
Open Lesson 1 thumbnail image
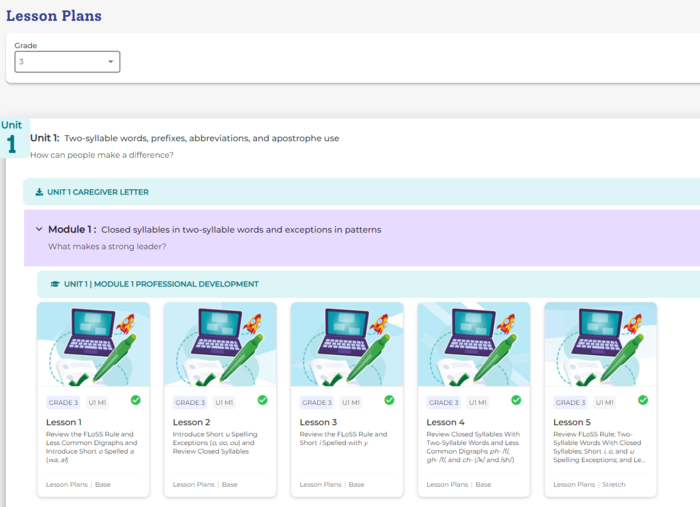pyautogui.click(x=93, y=345)
